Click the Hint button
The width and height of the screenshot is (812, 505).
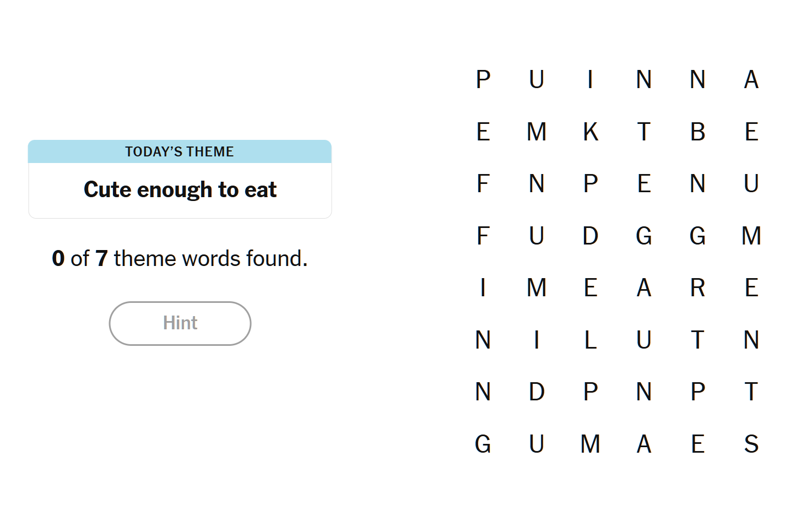click(180, 323)
